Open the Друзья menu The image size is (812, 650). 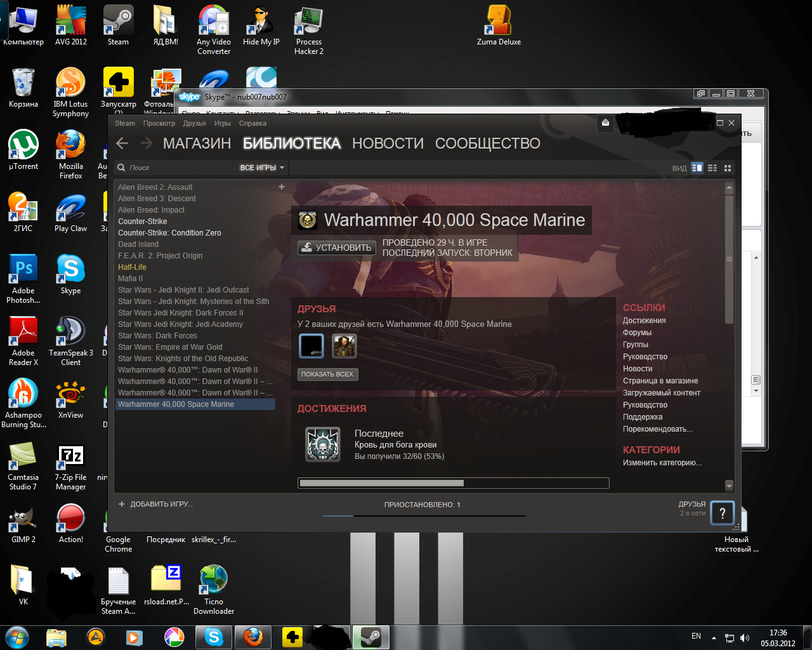point(195,123)
